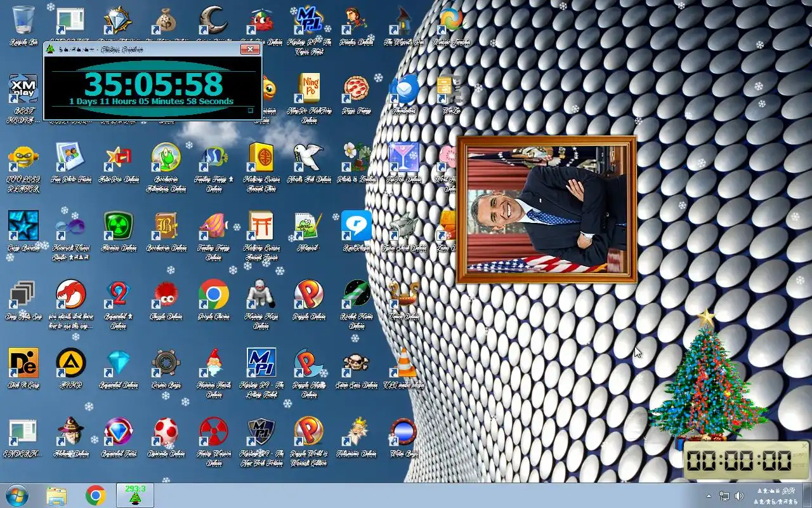812x508 pixels.
Task: Open the Thunderbird mail icon
Action: (x=404, y=88)
